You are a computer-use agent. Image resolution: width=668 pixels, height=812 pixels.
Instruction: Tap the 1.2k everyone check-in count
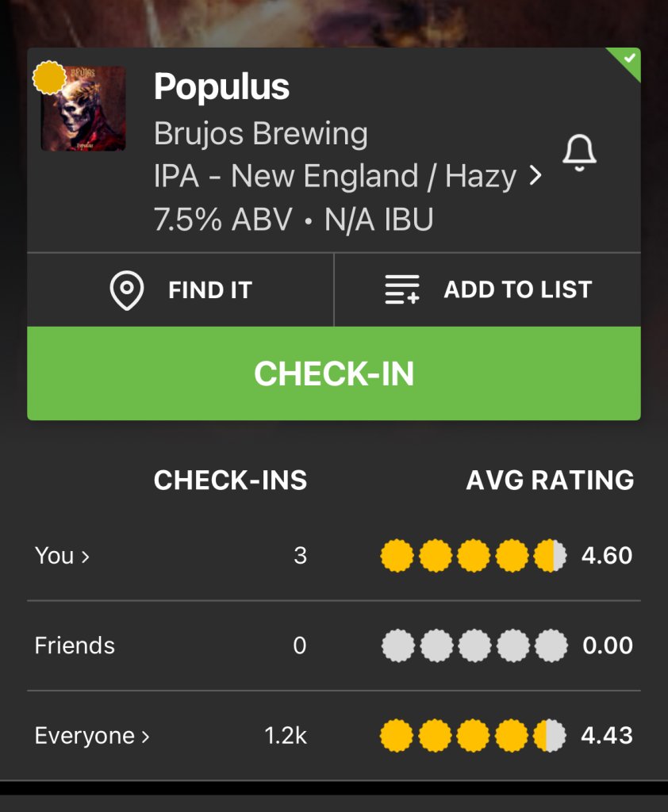click(286, 736)
